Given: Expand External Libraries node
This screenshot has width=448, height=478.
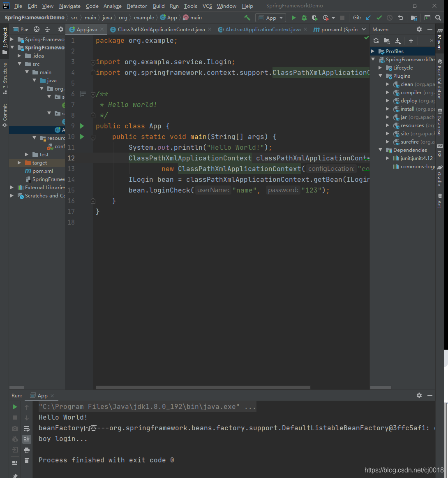Looking at the screenshot, I should (x=12, y=188).
